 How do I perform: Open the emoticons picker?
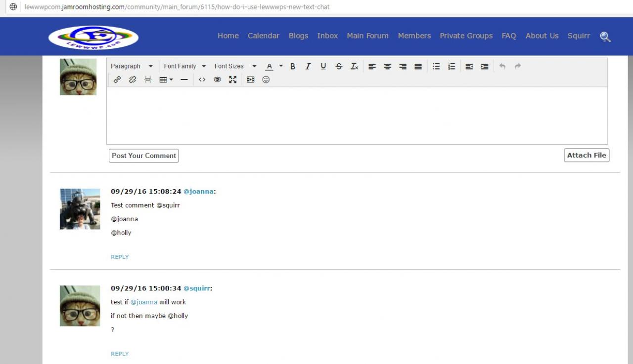pos(266,80)
